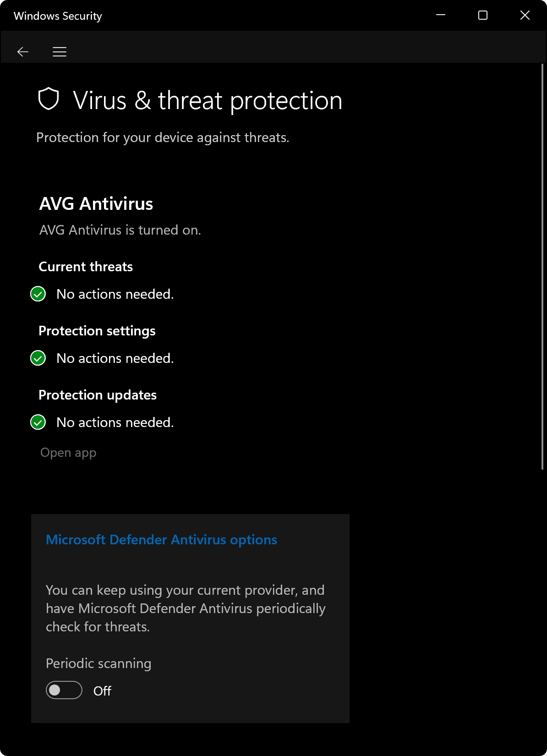Click the shield icon beside the page title
Screen dimensions: 547x756
[49, 99]
